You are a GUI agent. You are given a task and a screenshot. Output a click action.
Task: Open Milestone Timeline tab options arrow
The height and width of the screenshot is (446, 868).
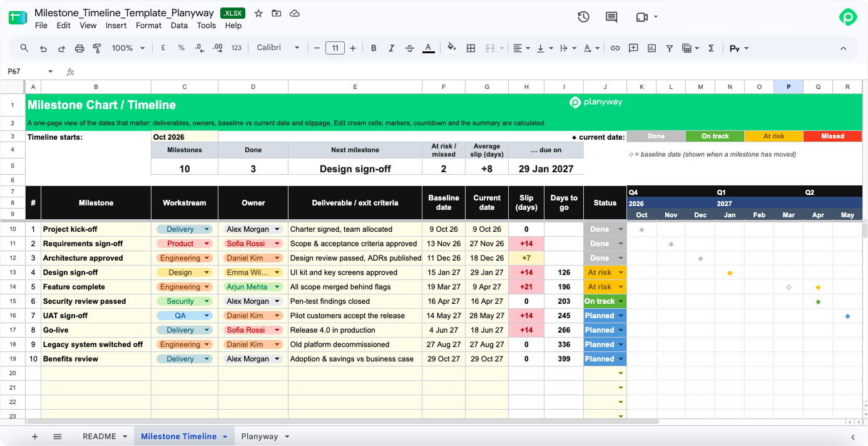pyautogui.click(x=225, y=437)
